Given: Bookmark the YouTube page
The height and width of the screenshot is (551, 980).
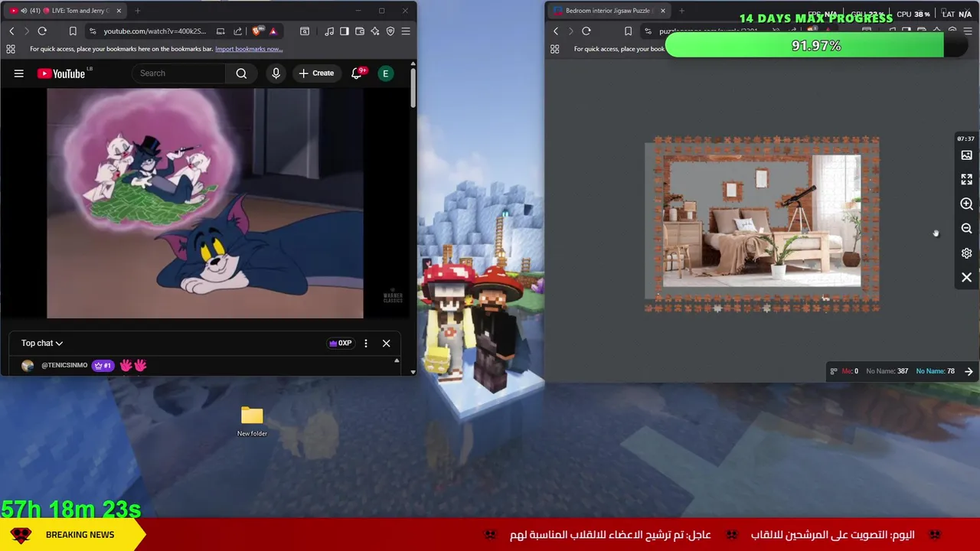Looking at the screenshot, I should pyautogui.click(x=73, y=31).
